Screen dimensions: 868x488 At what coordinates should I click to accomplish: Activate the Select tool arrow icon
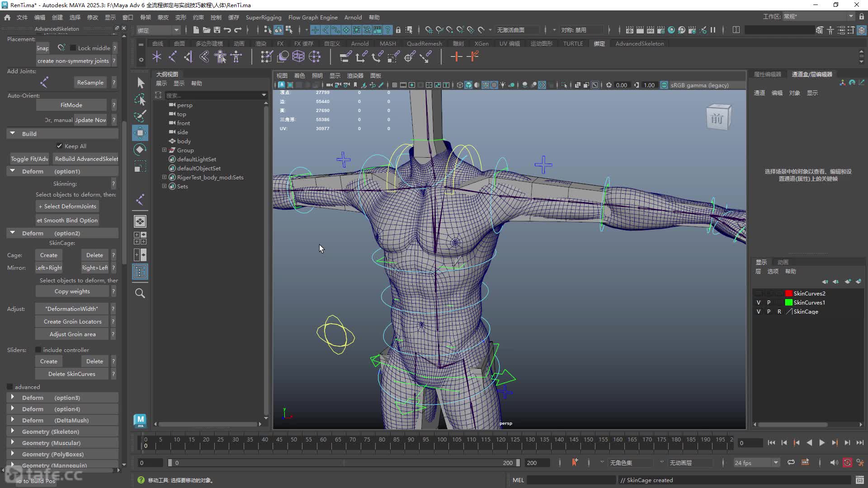(140, 83)
